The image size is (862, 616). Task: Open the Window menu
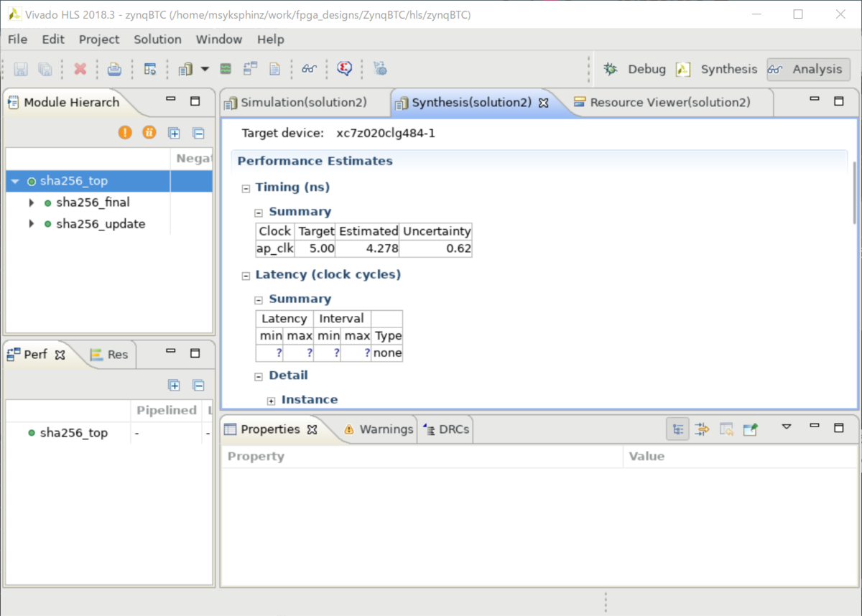tap(219, 39)
